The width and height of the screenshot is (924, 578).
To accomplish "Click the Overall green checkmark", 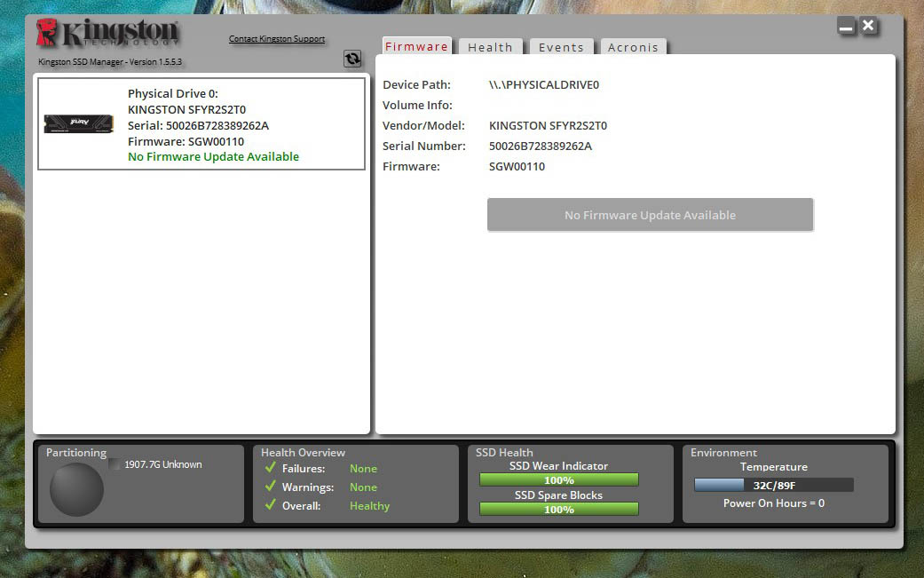I will pyautogui.click(x=271, y=505).
